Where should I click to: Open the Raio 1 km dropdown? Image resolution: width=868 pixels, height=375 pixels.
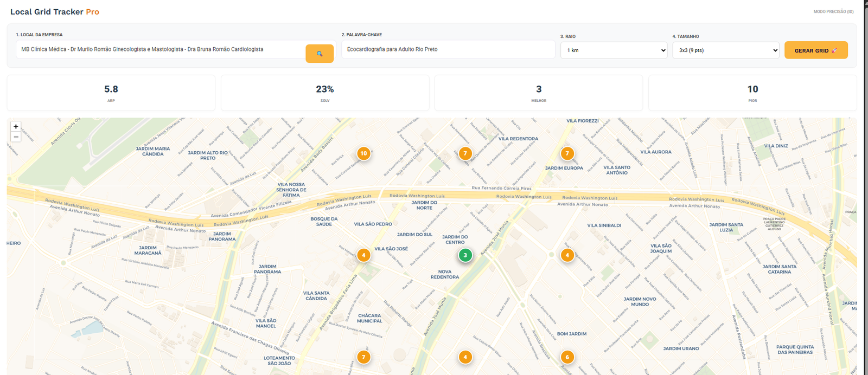(x=614, y=50)
